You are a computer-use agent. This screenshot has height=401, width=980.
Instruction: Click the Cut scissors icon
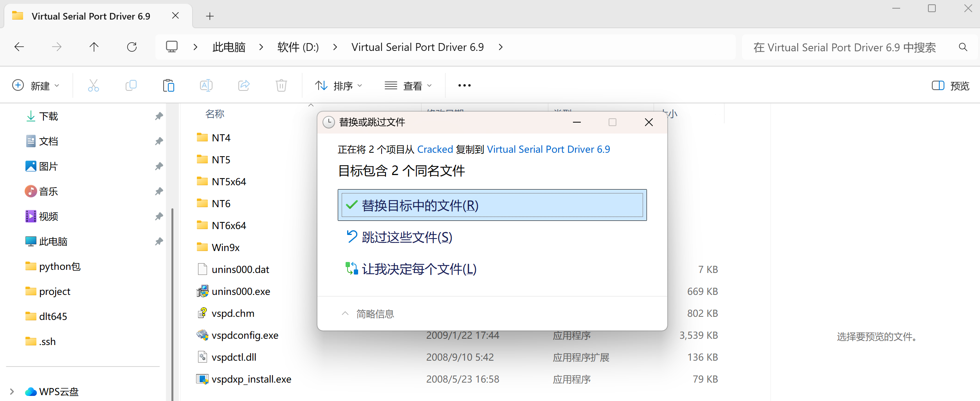[x=94, y=85]
